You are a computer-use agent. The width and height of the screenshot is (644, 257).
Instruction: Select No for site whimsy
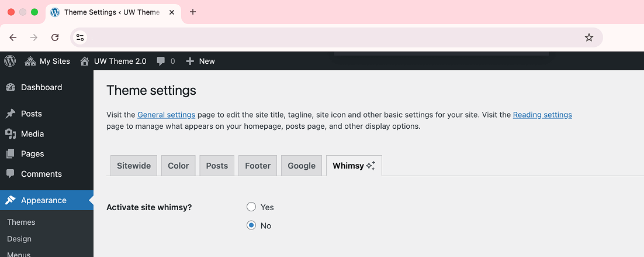pyautogui.click(x=251, y=225)
